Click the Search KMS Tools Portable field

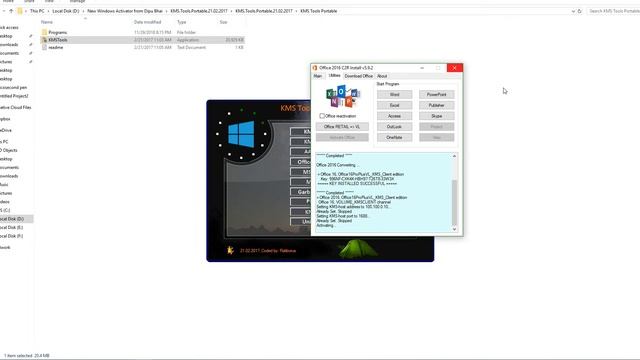(613, 11)
